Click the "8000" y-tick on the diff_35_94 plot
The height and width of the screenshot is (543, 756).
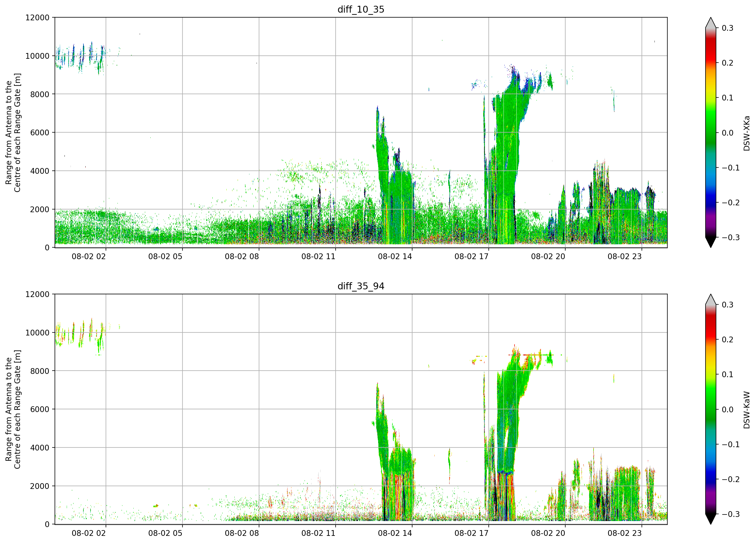point(40,371)
